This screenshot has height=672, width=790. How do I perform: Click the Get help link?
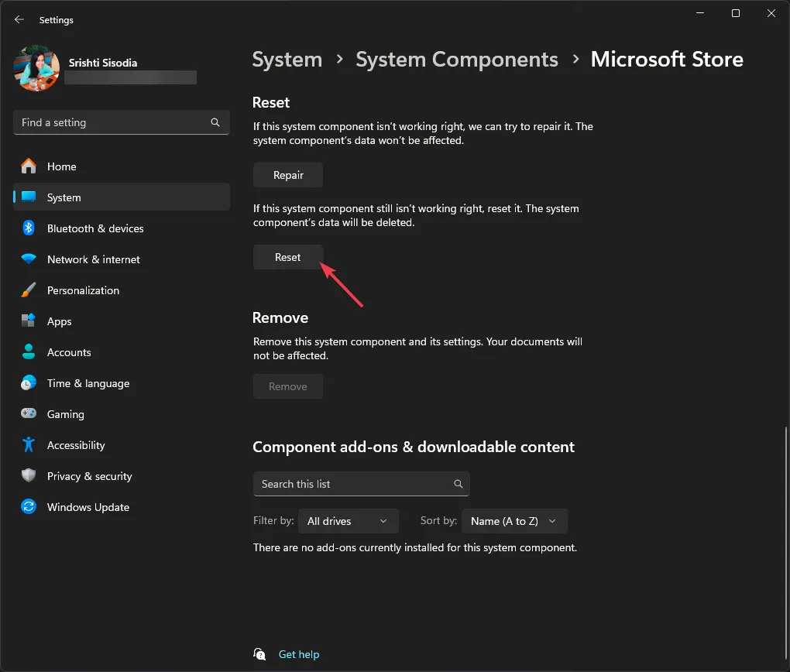299,654
